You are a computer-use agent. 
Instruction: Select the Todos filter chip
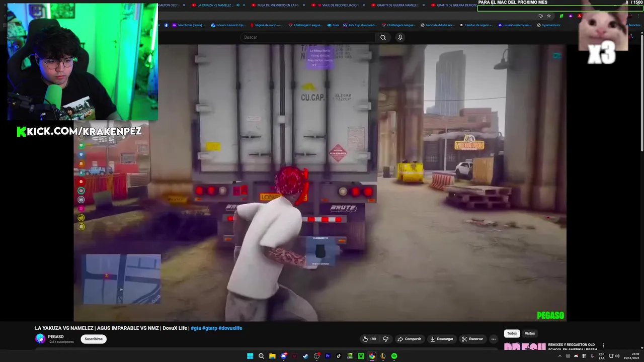tap(512, 333)
